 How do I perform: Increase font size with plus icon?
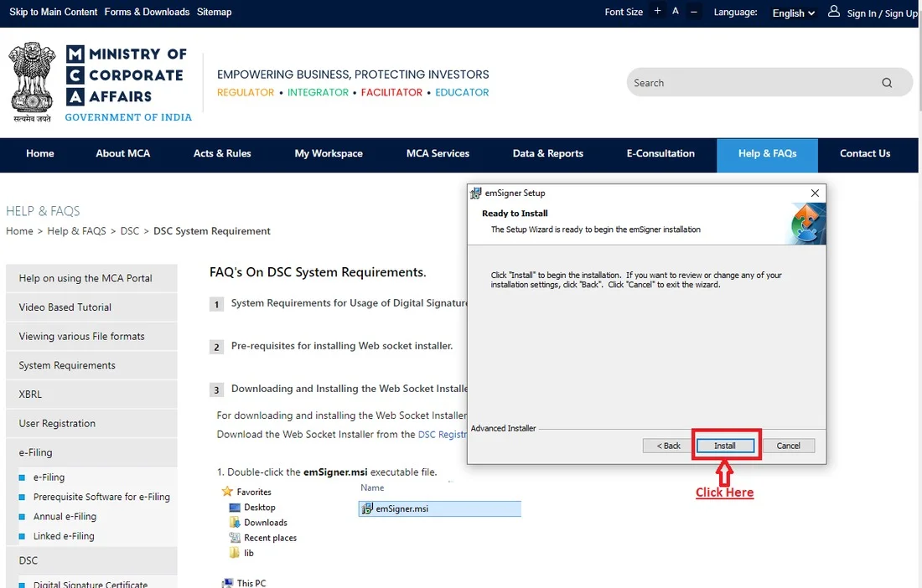pyautogui.click(x=657, y=11)
